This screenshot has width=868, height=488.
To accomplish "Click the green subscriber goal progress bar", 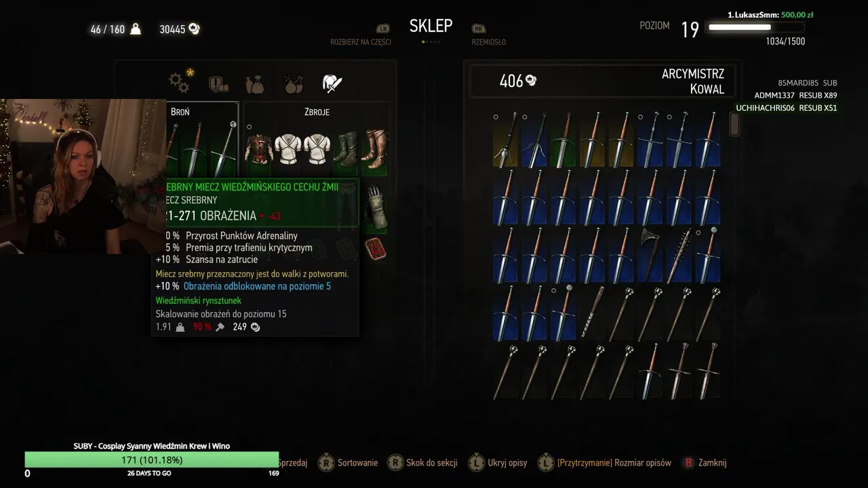I will pos(152,460).
